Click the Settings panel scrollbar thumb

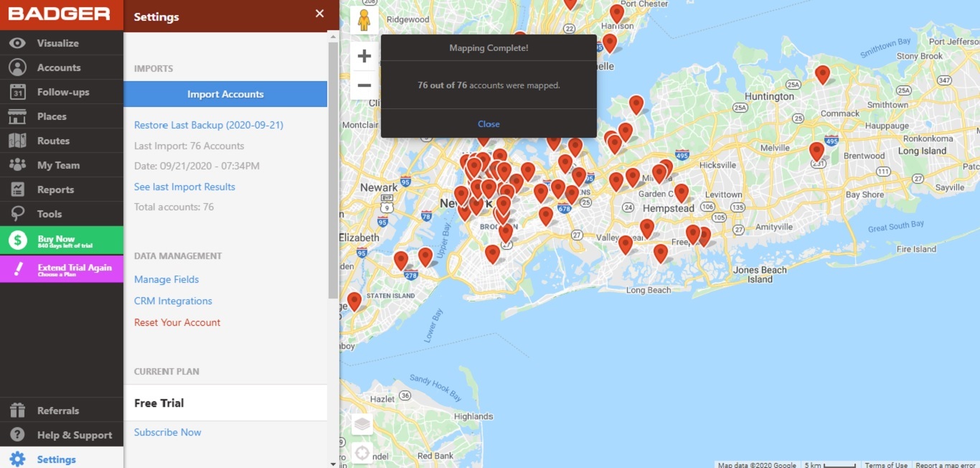pyautogui.click(x=333, y=169)
